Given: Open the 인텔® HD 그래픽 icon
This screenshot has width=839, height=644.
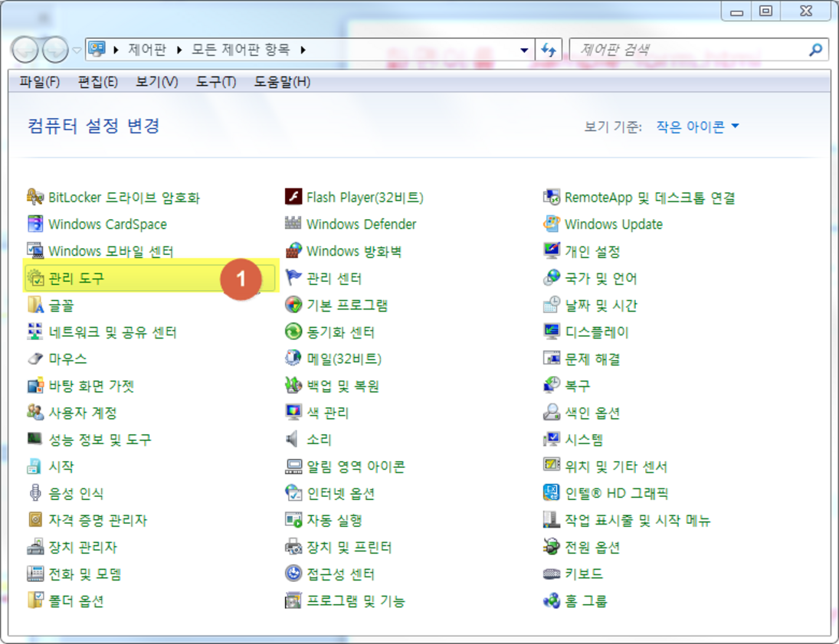Looking at the screenshot, I should point(552,493).
